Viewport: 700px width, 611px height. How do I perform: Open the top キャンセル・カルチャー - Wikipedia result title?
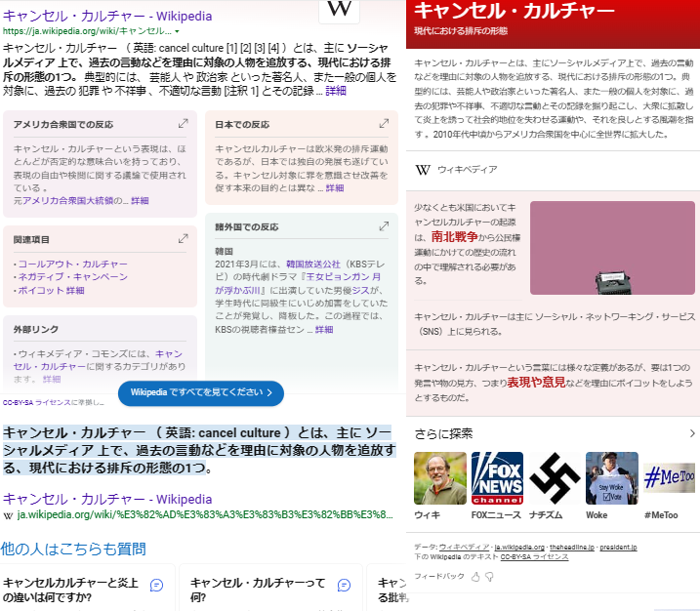coord(107,16)
